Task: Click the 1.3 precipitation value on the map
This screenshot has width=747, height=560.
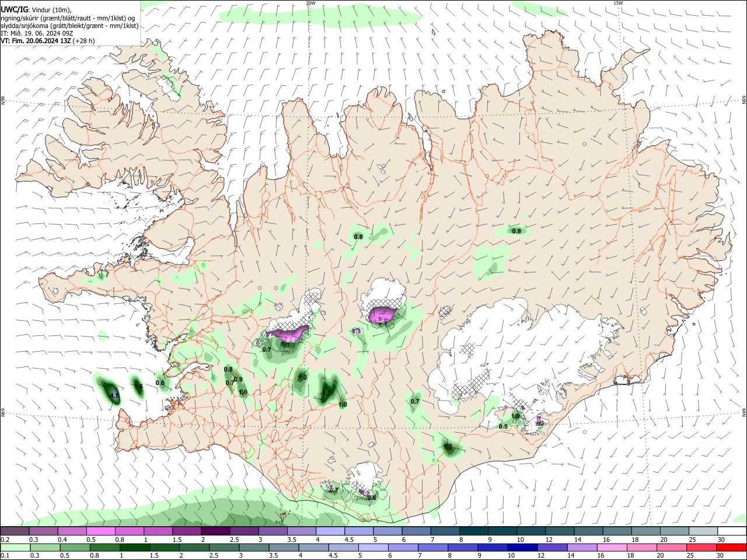Action: tap(448, 447)
